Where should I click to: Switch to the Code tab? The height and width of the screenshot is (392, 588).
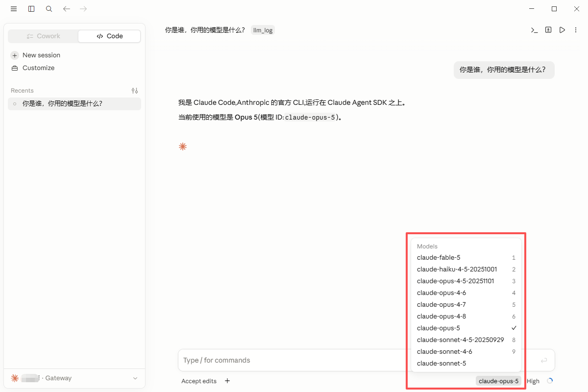110,36
